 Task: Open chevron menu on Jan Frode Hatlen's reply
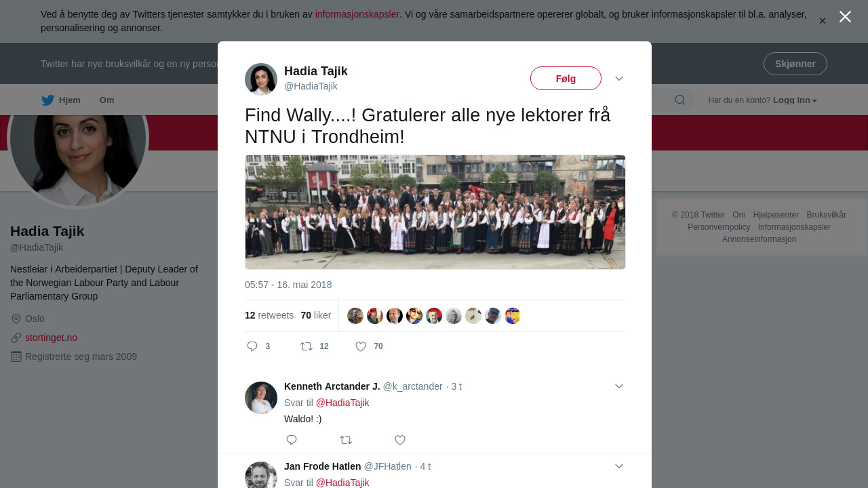[619, 466]
